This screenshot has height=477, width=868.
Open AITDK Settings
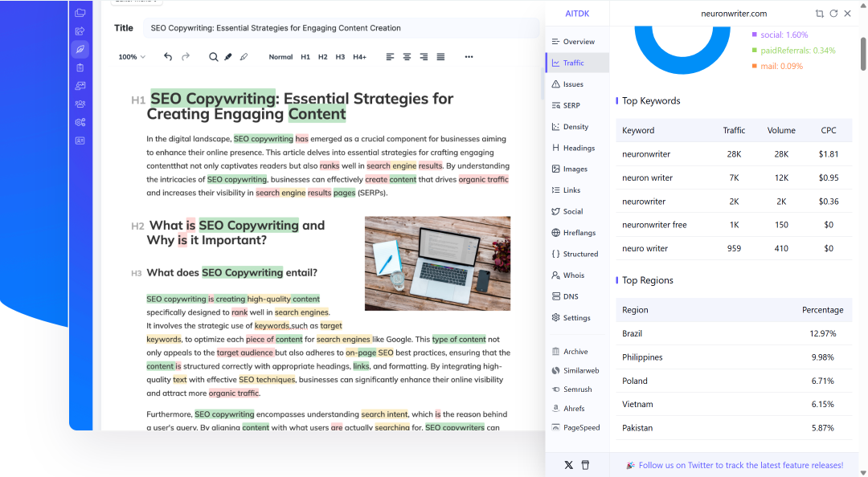[x=577, y=318]
